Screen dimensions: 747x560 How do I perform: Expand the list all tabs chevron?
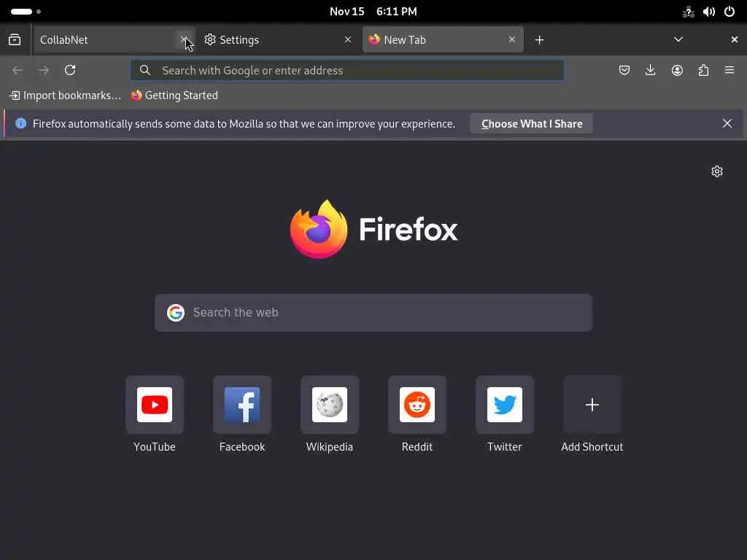pyautogui.click(x=678, y=39)
